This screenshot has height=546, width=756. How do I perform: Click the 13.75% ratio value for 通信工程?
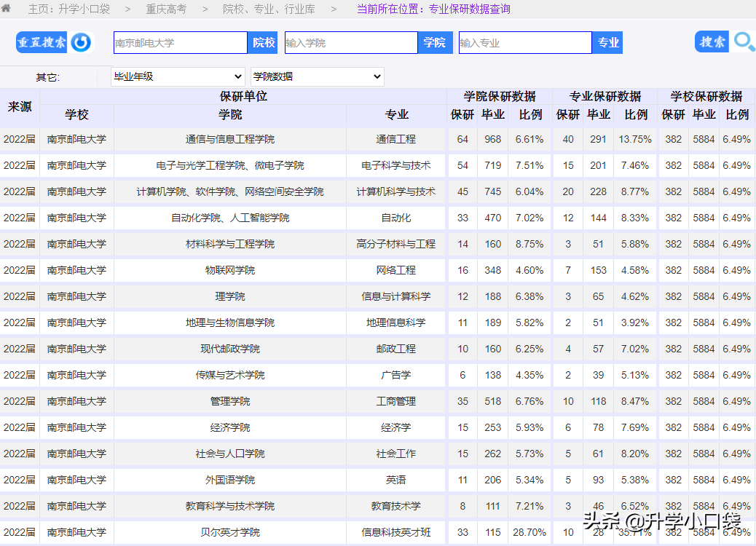pos(634,139)
